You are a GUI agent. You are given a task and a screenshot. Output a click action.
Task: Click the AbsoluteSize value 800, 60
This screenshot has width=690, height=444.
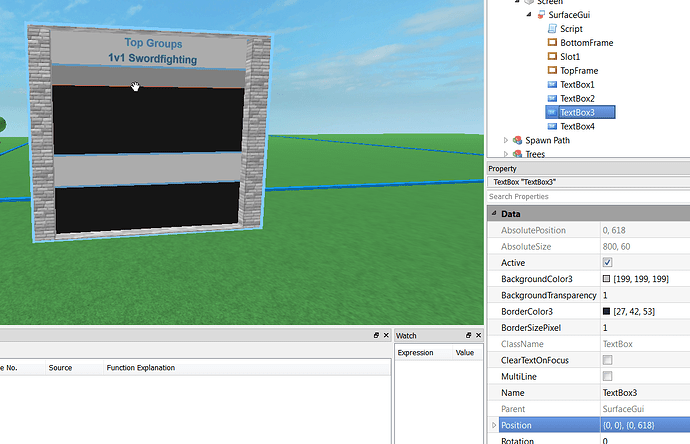(616, 246)
